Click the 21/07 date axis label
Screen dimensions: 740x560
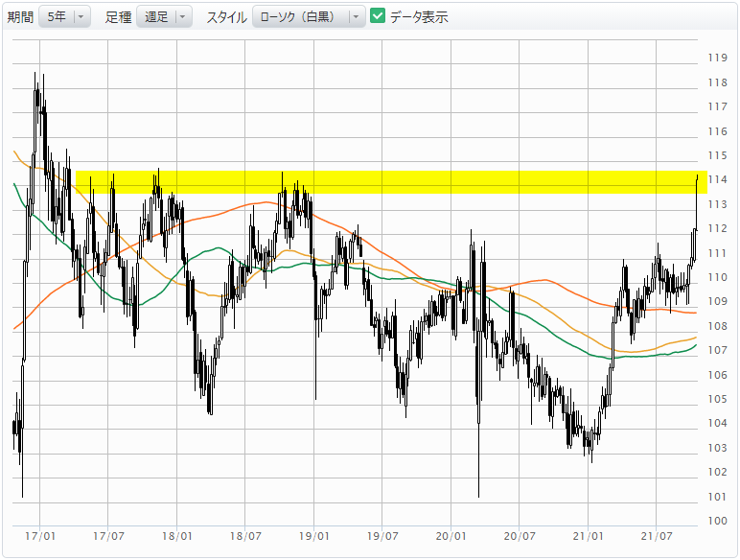pyautogui.click(x=657, y=536)
